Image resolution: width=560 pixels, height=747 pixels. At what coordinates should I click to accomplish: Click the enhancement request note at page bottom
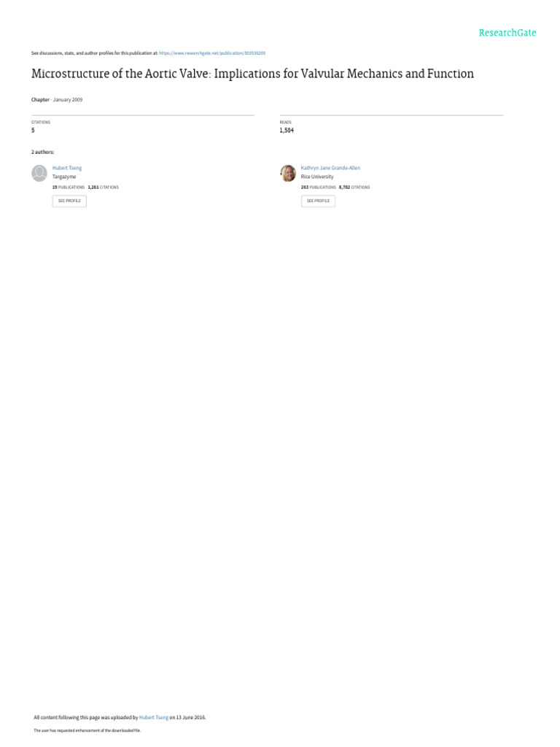point(87,730)
